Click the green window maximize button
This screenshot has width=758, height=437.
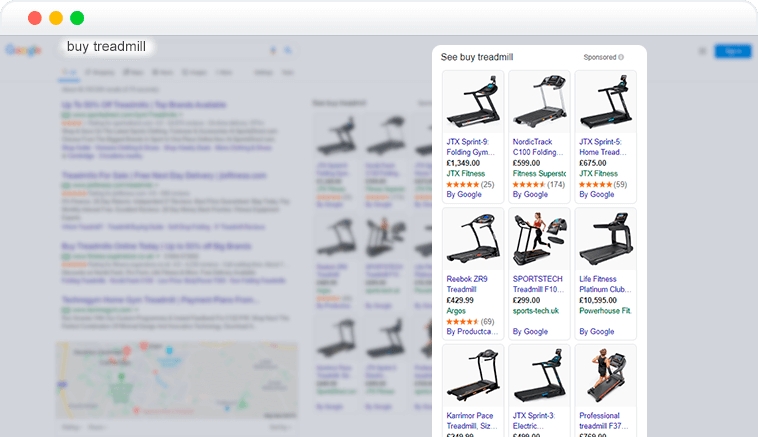(x=77, y=18)
